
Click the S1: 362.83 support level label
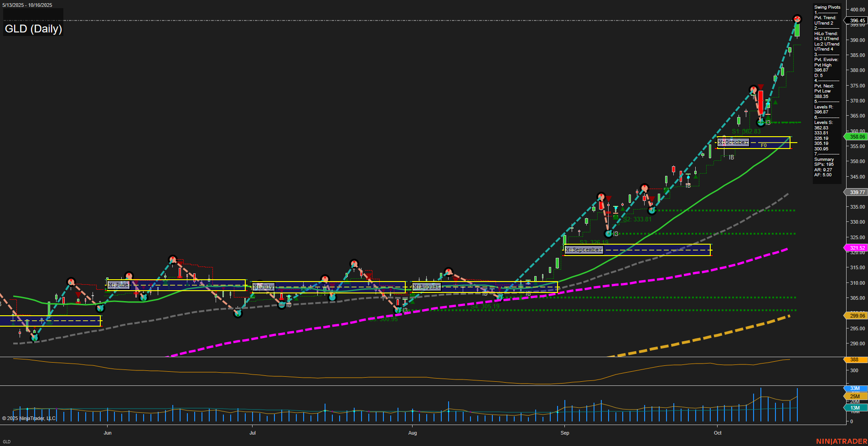746,132
